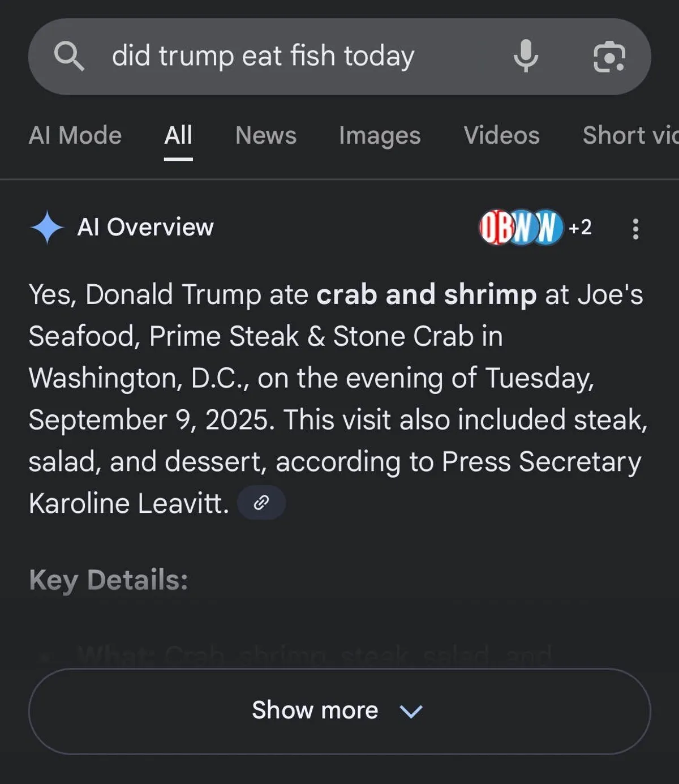Open the News tab
This screenshot has height=784, width=679.
pyautogui.click(x=266, y=136)
